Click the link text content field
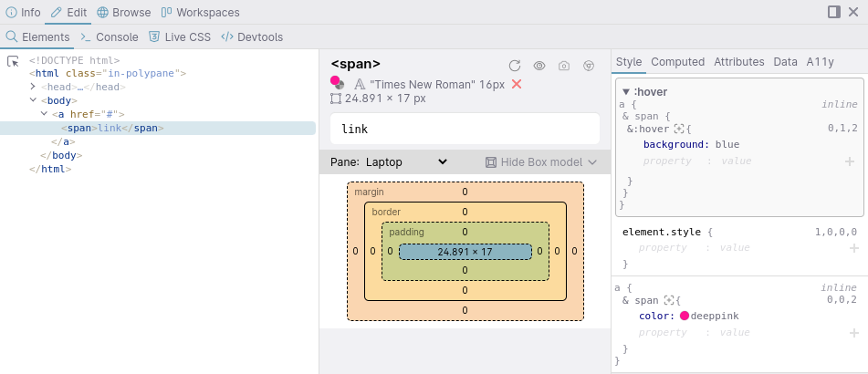 (465, 130)
